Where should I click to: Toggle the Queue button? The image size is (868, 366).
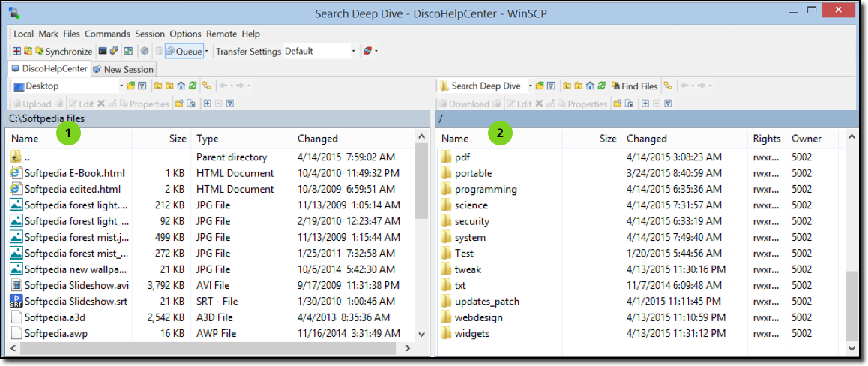pos(184,51)
